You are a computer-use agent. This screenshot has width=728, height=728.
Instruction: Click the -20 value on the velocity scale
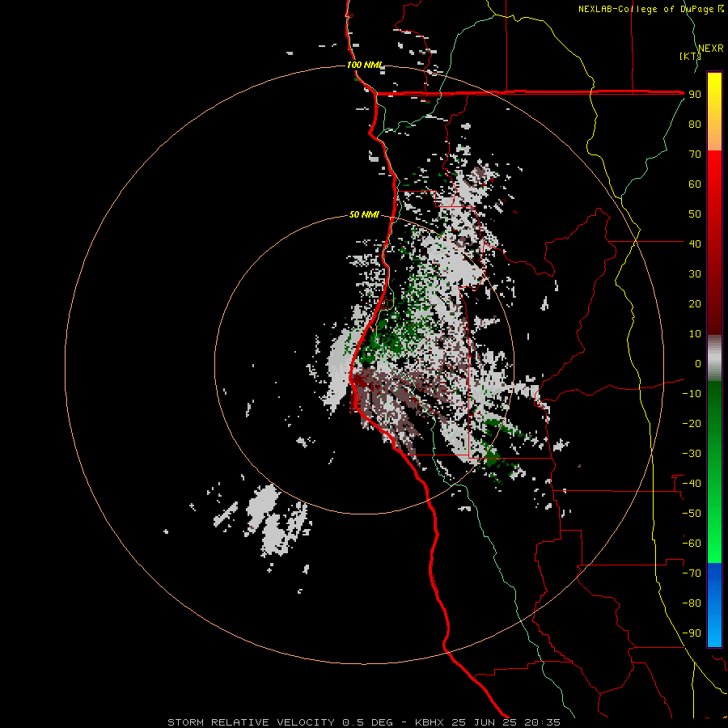(x=692, y=424)
